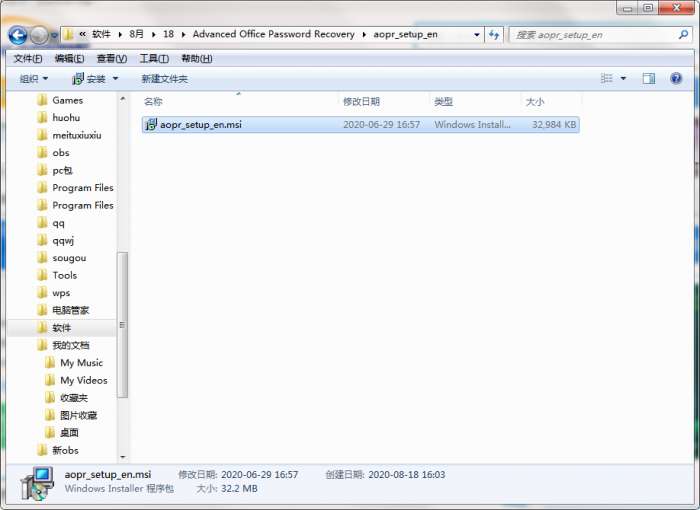Sort by 类型 column header
This screenshot has height=510, width=700.
coord(443,102)
